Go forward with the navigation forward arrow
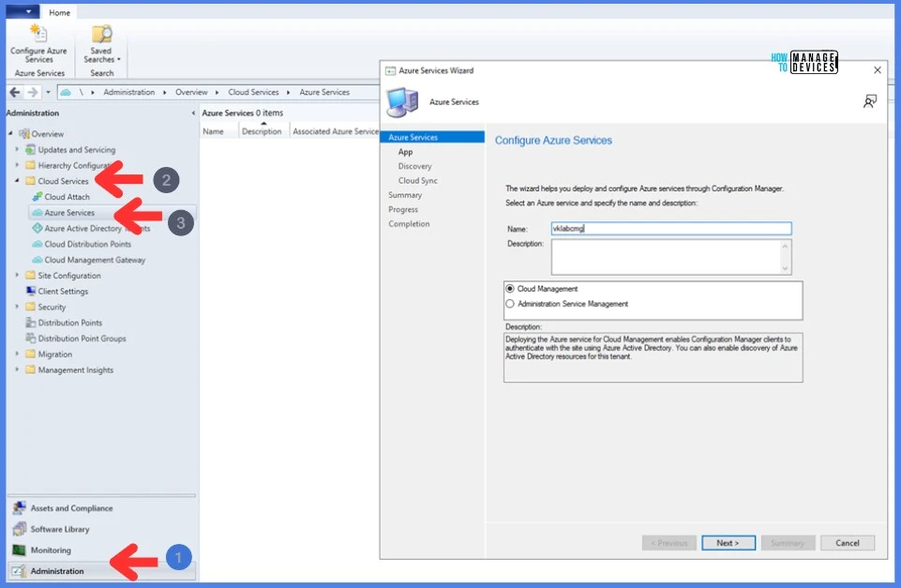 (33, 92)
